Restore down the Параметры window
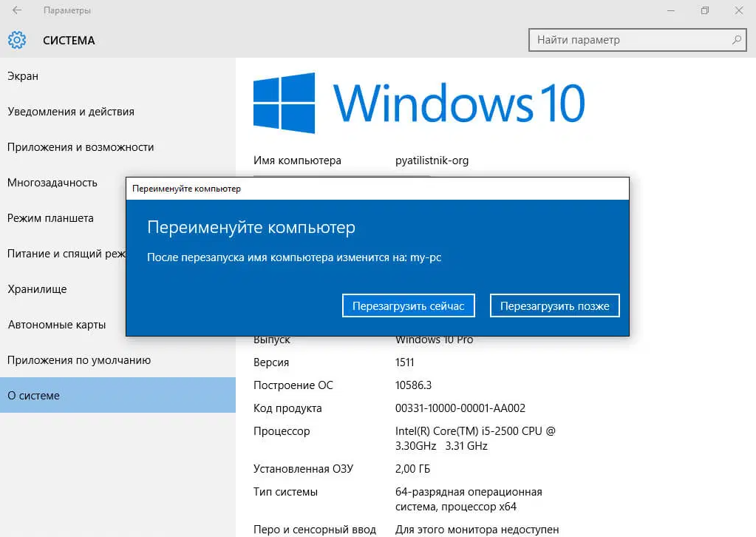 [x=705, y=10]
